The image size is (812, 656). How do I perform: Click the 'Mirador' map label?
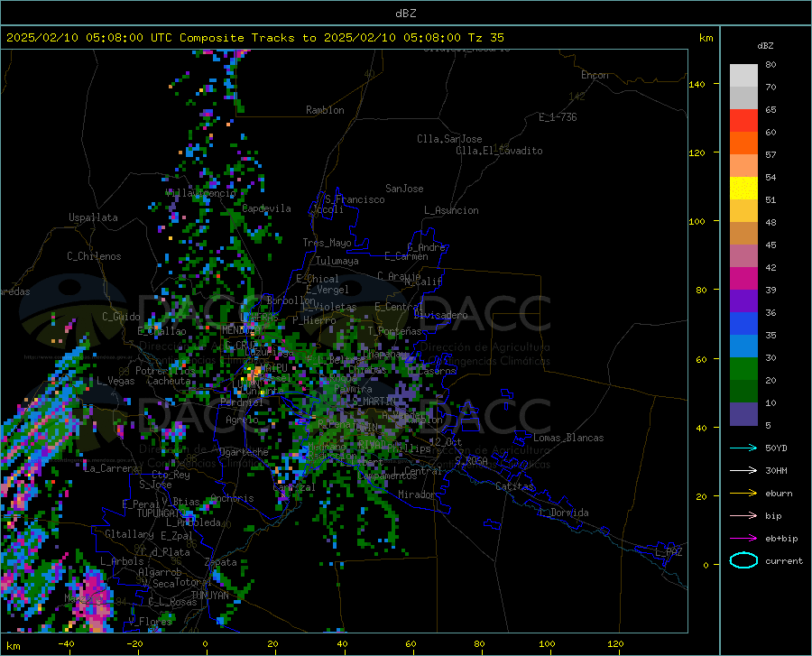(x=416, y=494)
